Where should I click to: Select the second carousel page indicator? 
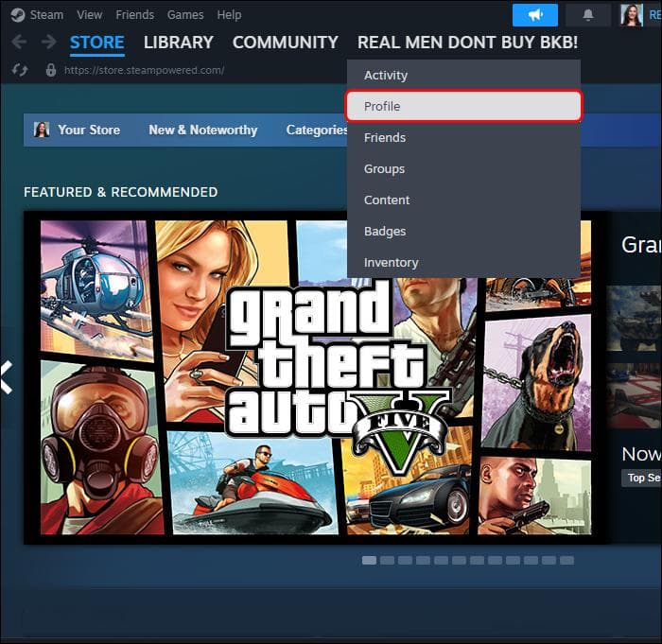coord(387,561)
